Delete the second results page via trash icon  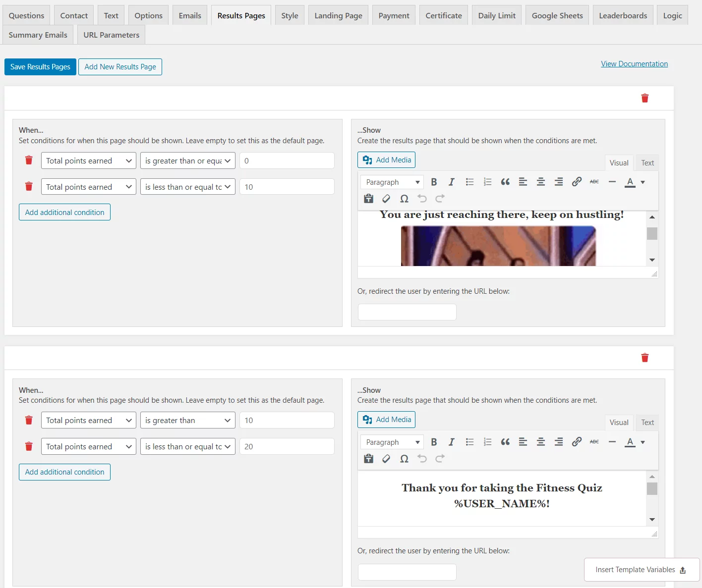tap(644, 358)
